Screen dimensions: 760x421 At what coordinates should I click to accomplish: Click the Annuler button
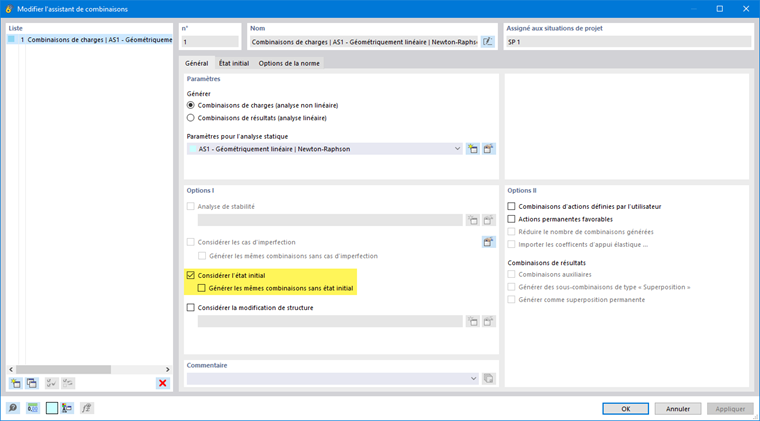click(x=678, y=409)
